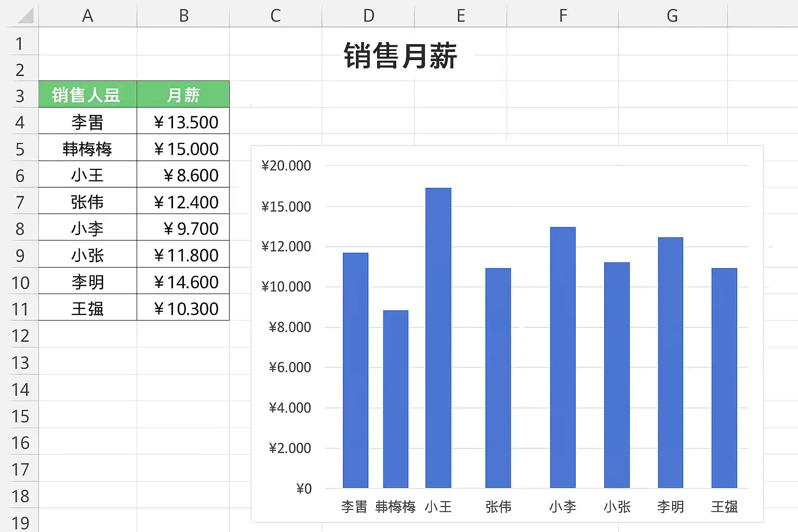The height and width of the screenshot is (532, 798).
Task: Click the "小张" chart axis label
Action: pyautogui.click(x=617, y=507)
